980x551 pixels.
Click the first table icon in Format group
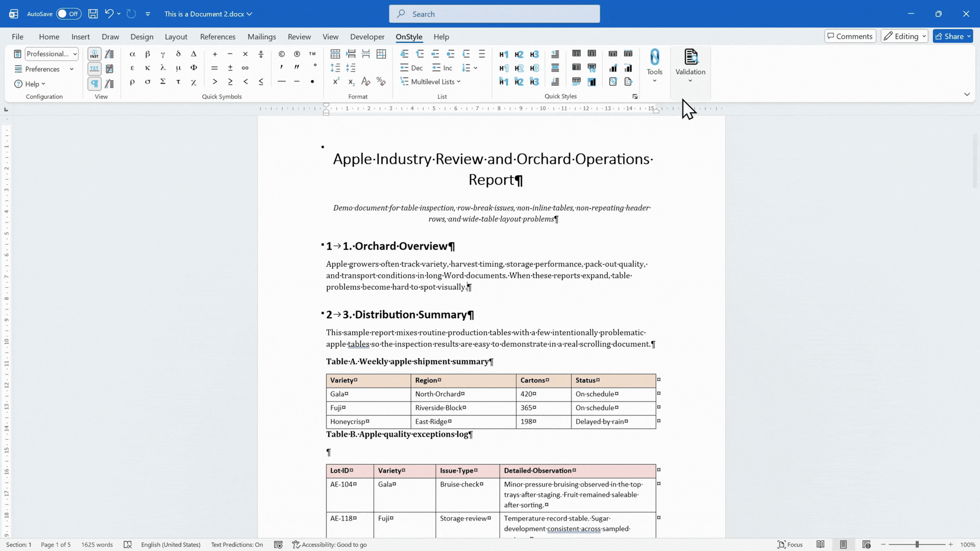(x=335, y=54)
